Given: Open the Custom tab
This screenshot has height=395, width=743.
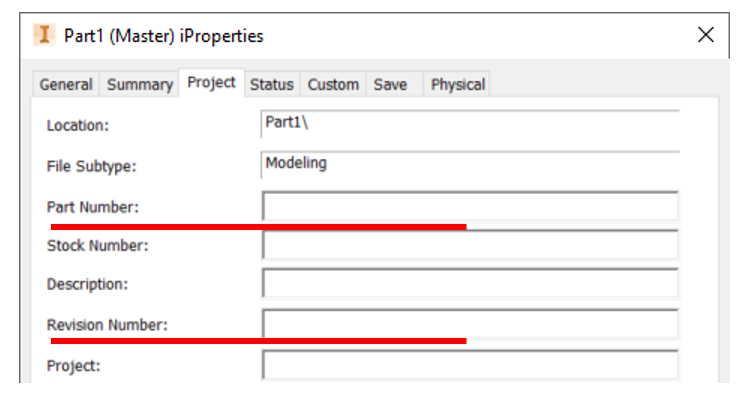Looking at the screenshot, I should (x=333, y=85).
